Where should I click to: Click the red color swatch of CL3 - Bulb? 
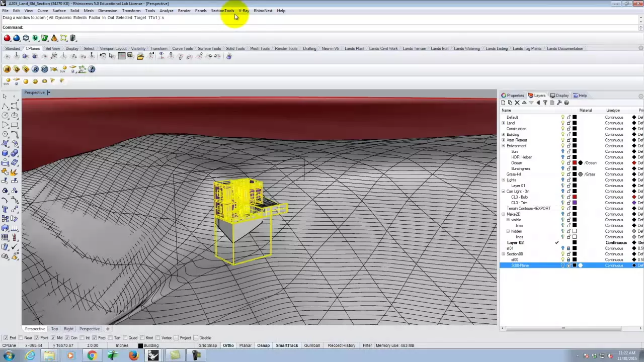[575, 197]
